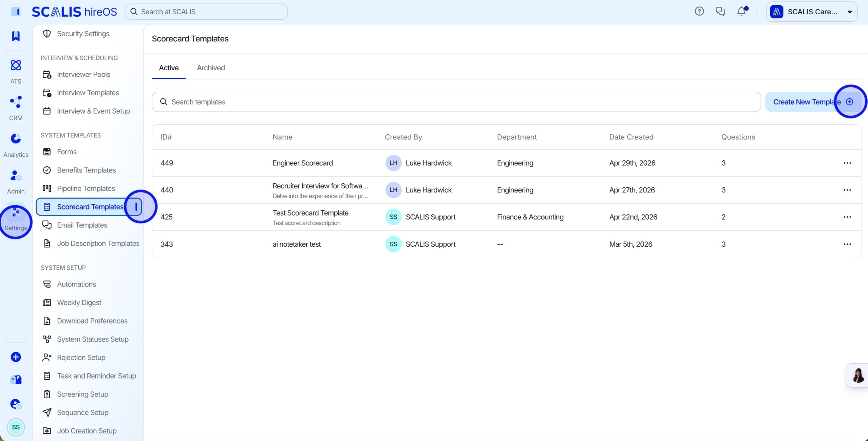Open the Admin module icon
This screenshot has width=868, height=441.
pyautogui.click(x=16, y=175)
